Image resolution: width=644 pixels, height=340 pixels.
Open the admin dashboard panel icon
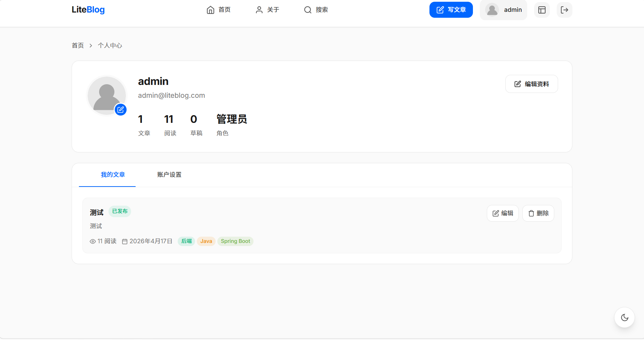(x=542, y=10)
